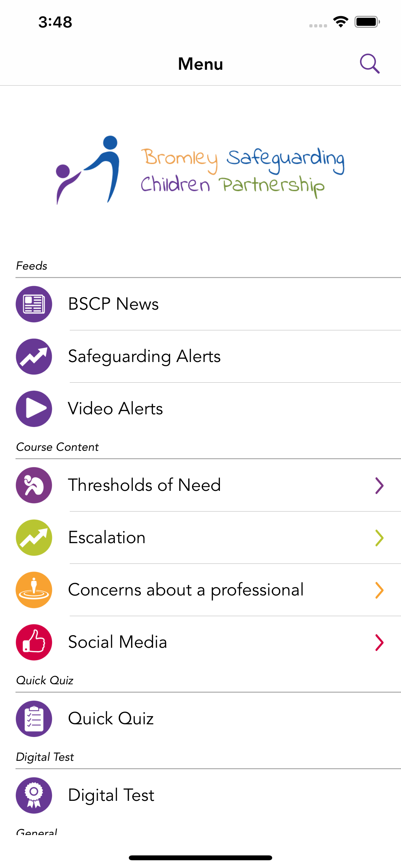Screen dimensions: 401x868
Task: Expand Thresholds of Need with purple chevron
Action: (379, 486)
